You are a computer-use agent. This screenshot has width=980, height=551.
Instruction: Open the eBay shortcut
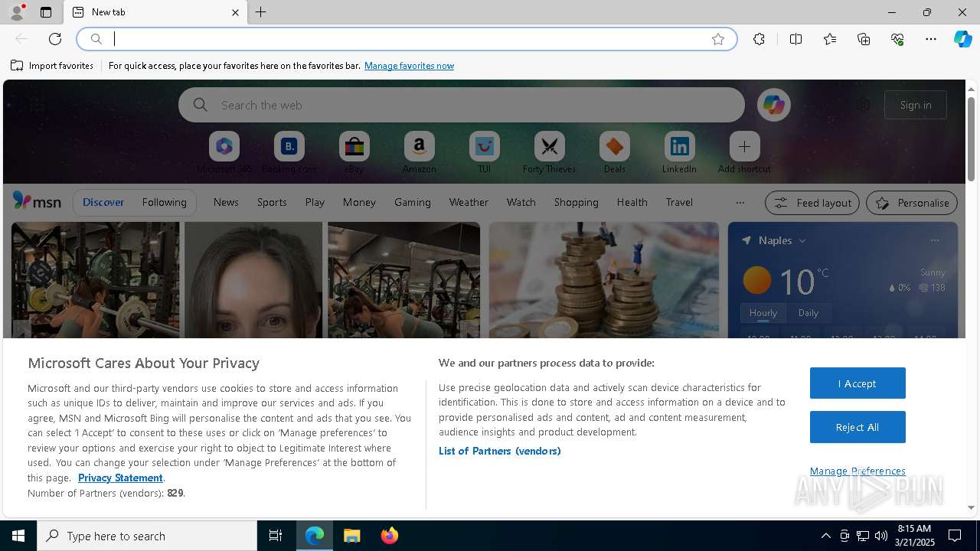[354, 153]
